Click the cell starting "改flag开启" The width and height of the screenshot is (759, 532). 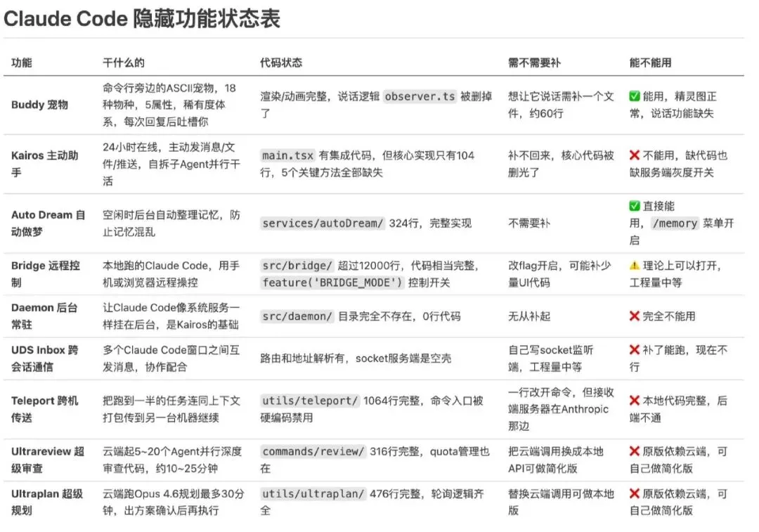[x=559, y=274]
